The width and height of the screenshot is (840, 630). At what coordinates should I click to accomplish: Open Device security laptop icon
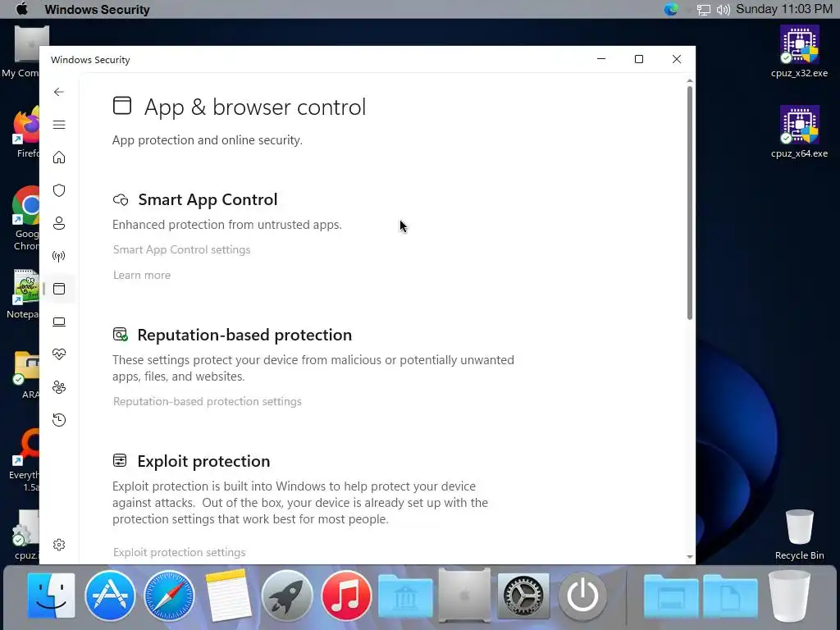point(59,322)
